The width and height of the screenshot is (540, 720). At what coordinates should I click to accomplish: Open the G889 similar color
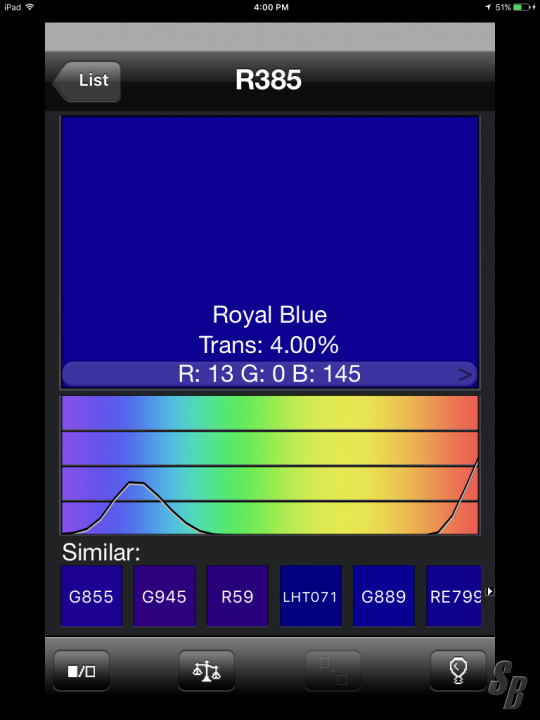click(x=384, y=596)
